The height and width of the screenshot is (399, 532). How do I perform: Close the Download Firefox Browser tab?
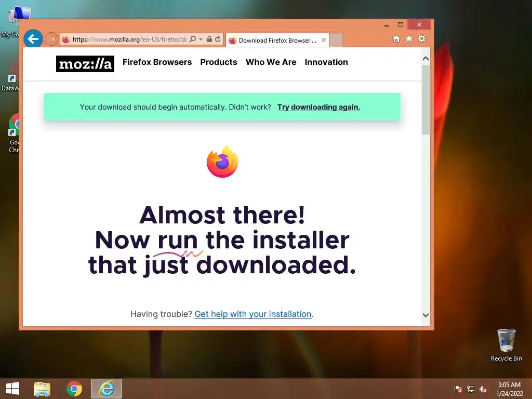324,40
